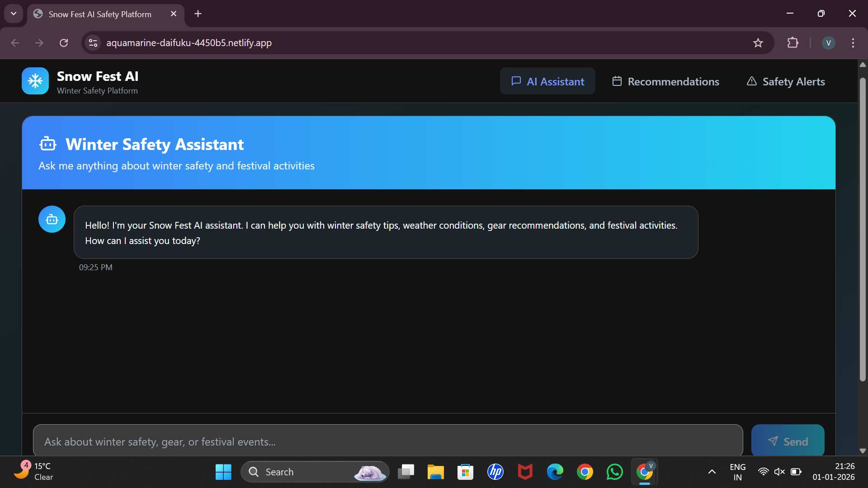The image size is (868, 488).
Task: Click the 09:25 PM message timestamp
Action: point(96,267)
